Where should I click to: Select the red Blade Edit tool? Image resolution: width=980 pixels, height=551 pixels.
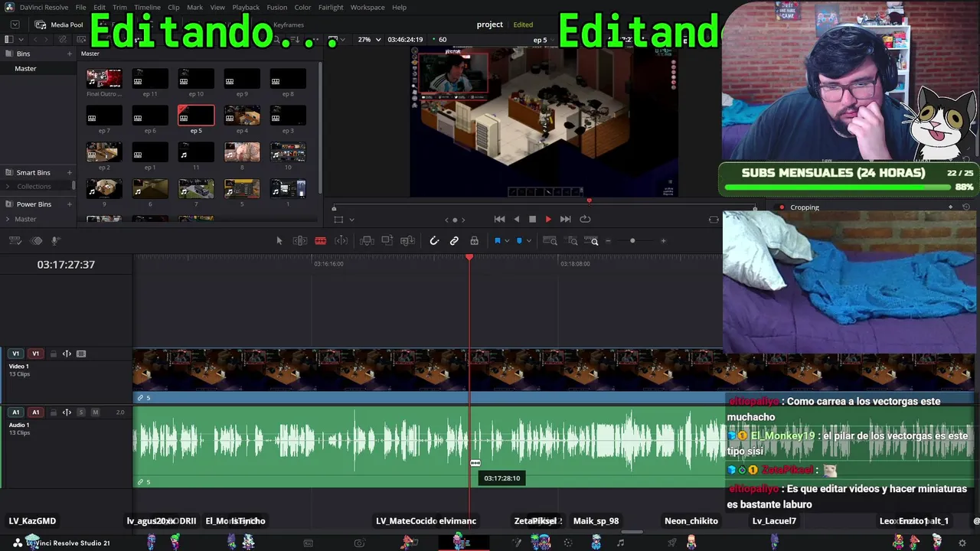click(x=321, y=241)
